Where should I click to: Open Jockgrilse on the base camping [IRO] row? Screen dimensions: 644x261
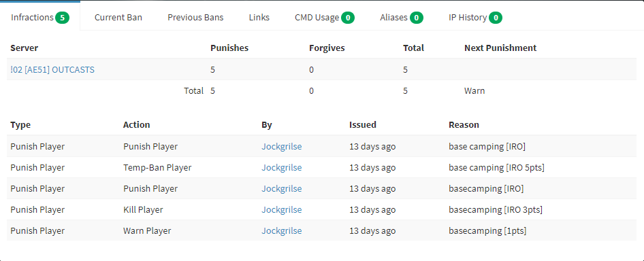[282, 147]
